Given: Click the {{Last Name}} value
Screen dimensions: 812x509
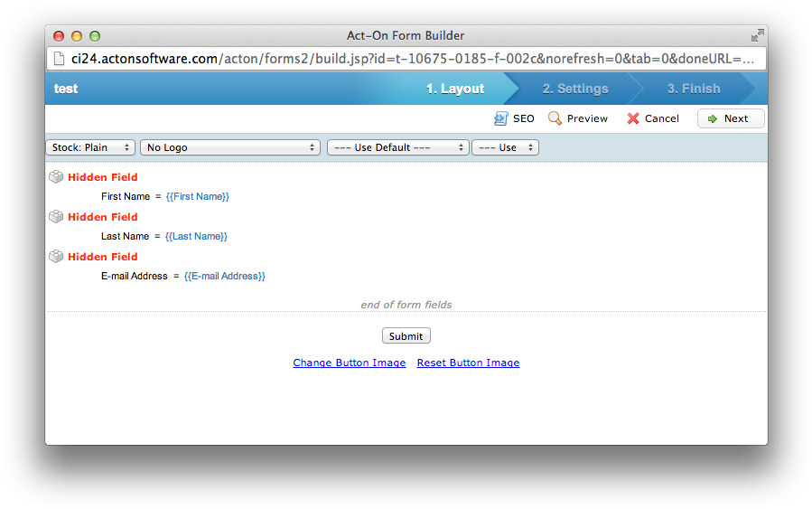Looking at the screenshot, I should click(x=196, y=236).
